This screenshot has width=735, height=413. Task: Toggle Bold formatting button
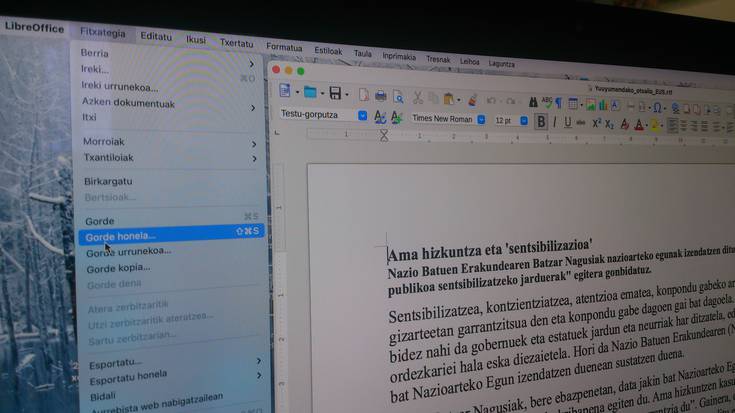pyautogui.click(x=541, y=121)
